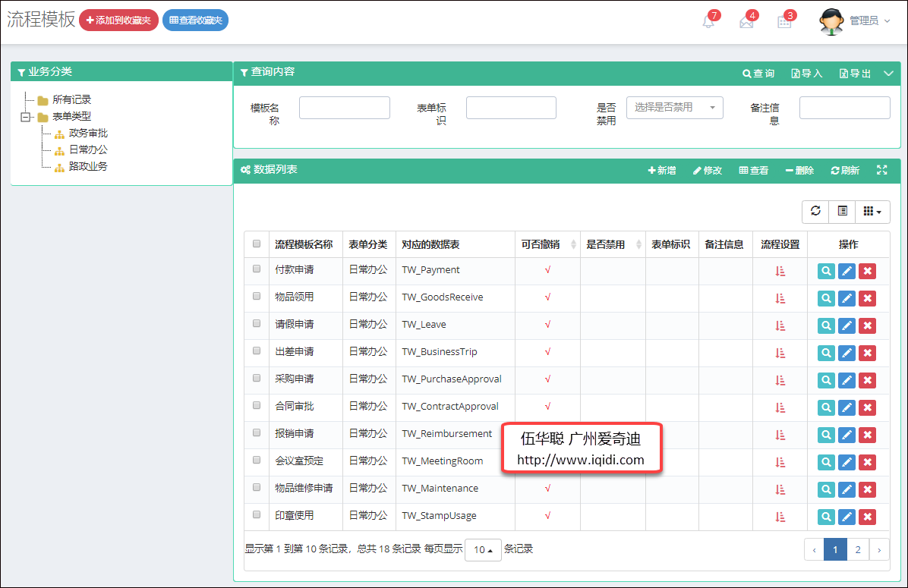Check the checkbox for 物品领用 row
This screenshot has width=908, height=588.
(257, 296)
